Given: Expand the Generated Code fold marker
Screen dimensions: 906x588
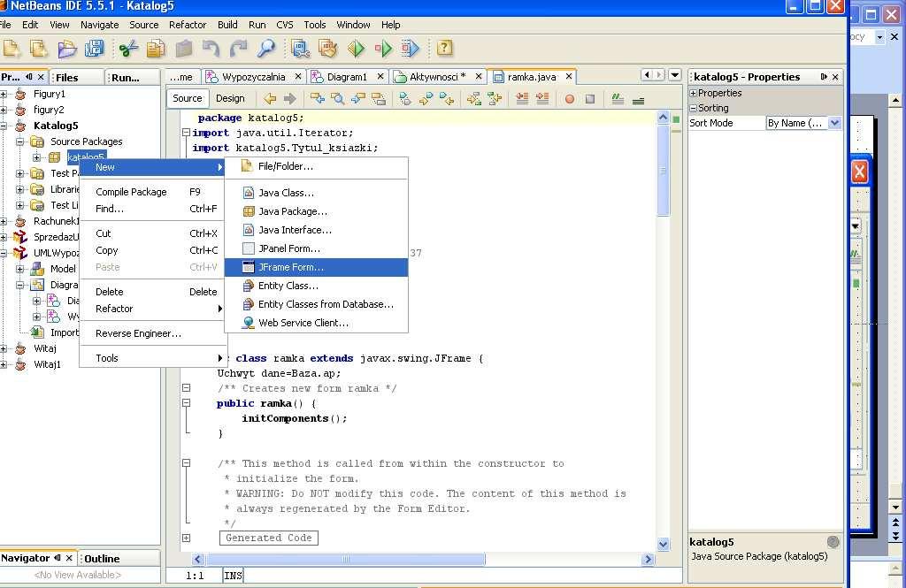Looking at the screenshot, I should 186,538.
